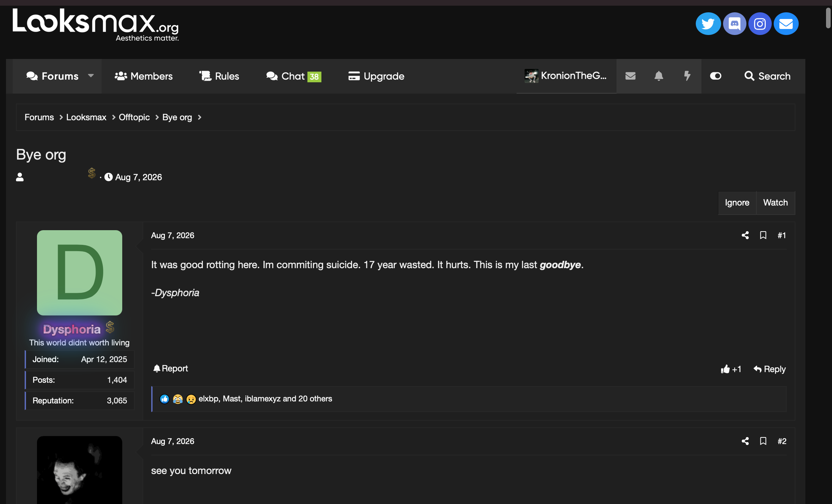This screenshot has height=504, width=832.
Task: Click the Looksmax.org site logo
Action: [96, 25]
